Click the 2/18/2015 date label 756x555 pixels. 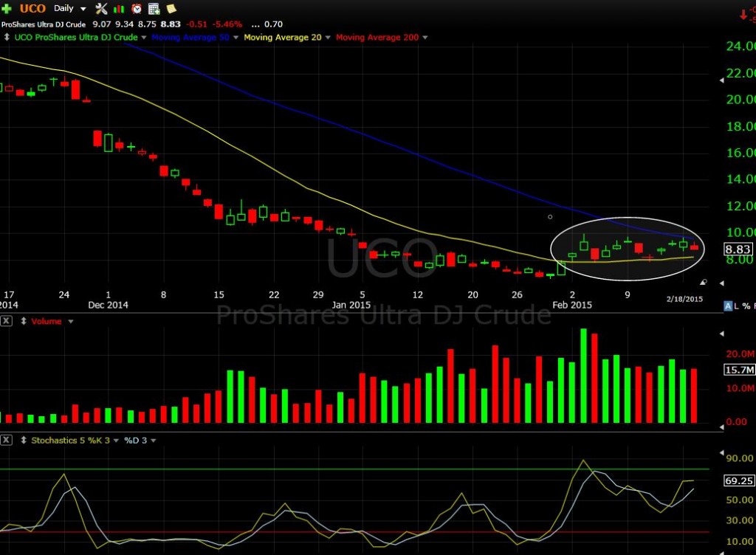684,299
